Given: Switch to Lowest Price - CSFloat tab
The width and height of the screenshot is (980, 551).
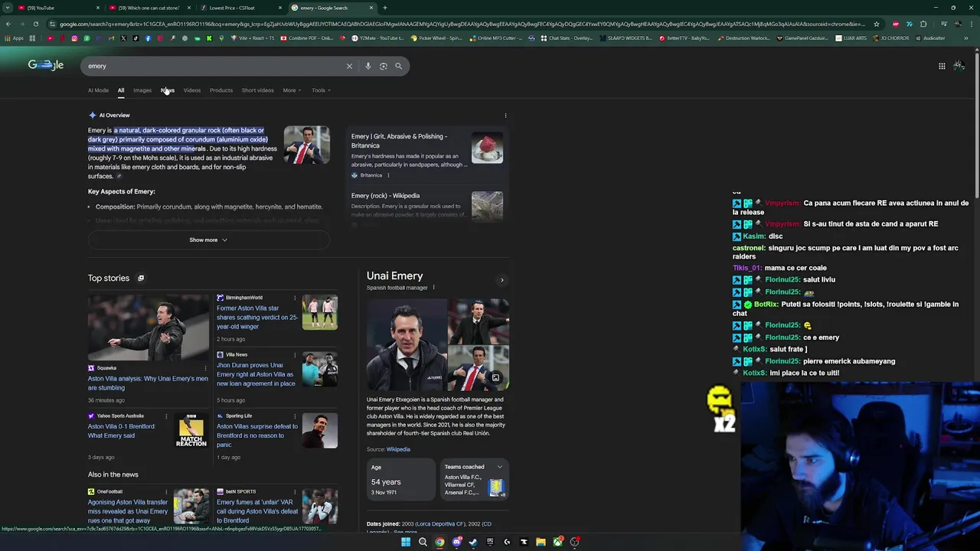Looking at the screenshot, I should 239,8.
